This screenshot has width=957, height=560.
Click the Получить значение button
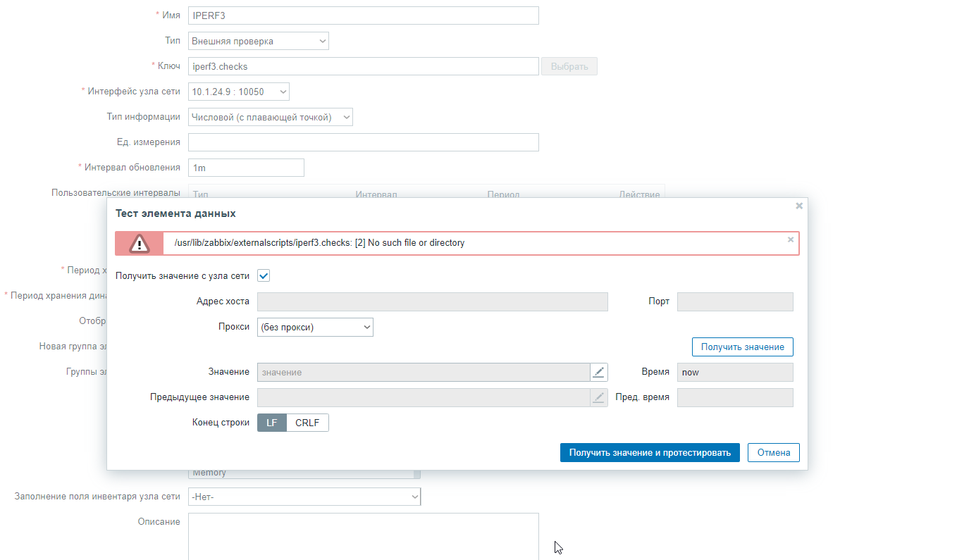(x=743, y=347)
